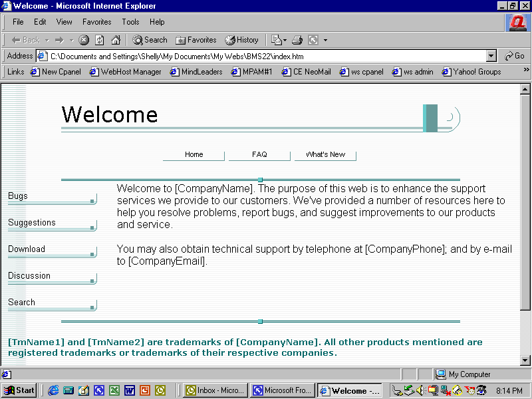Click the Home navigation button on page
The image size is (532, 399).
(194, 155)
